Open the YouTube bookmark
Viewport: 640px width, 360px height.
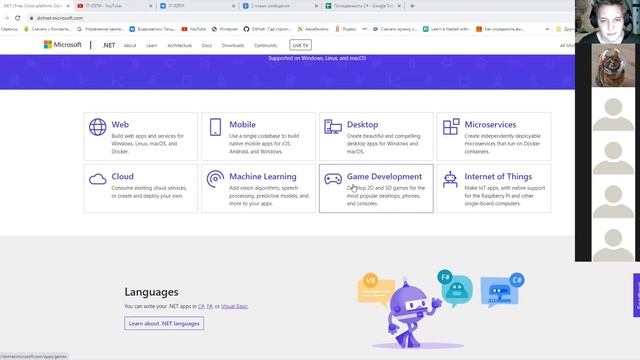(194, 29)
